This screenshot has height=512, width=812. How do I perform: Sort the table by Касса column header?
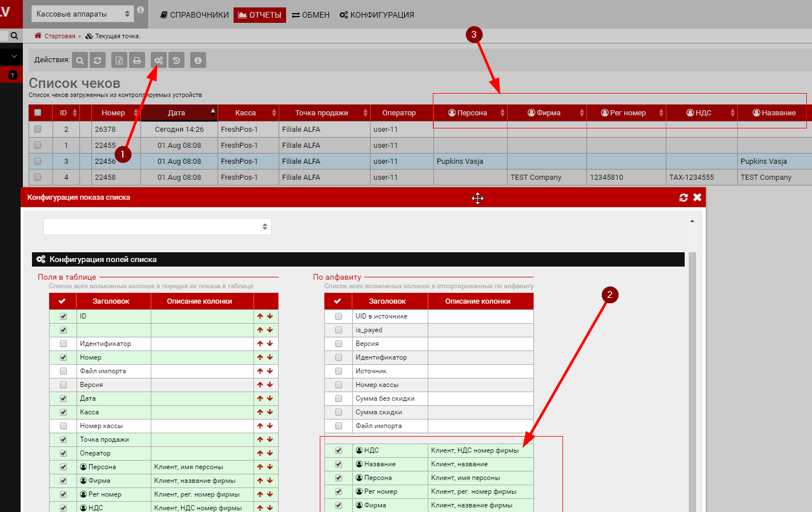click(246, 113)
